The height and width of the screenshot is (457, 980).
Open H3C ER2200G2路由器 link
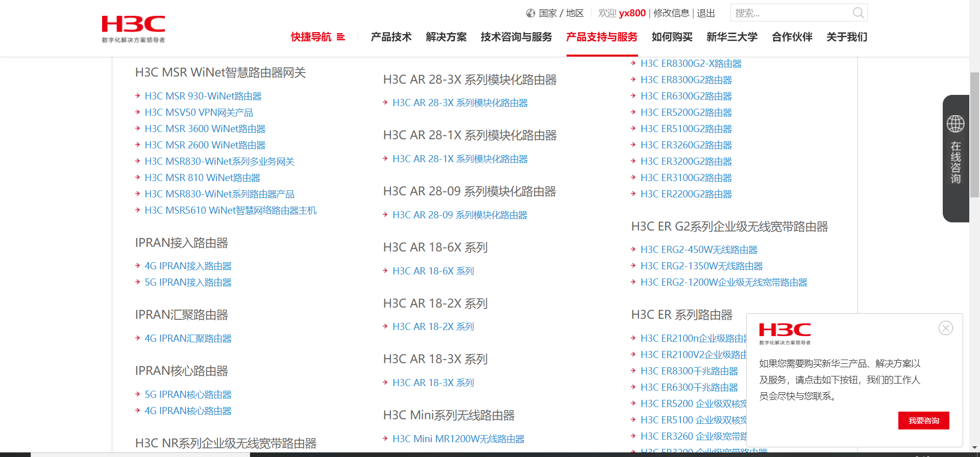(x=687, y=194)
